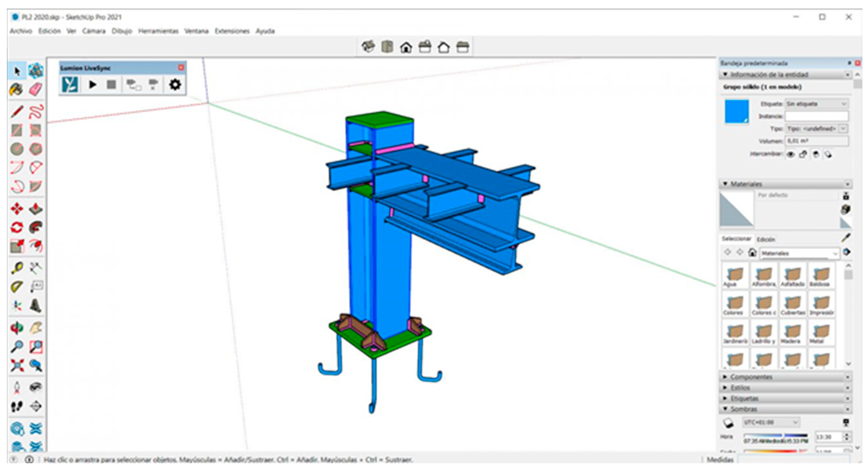Start Lumion LiveSync with play button
This screenshot has height=474, width=868.
[x=92, y=85]
